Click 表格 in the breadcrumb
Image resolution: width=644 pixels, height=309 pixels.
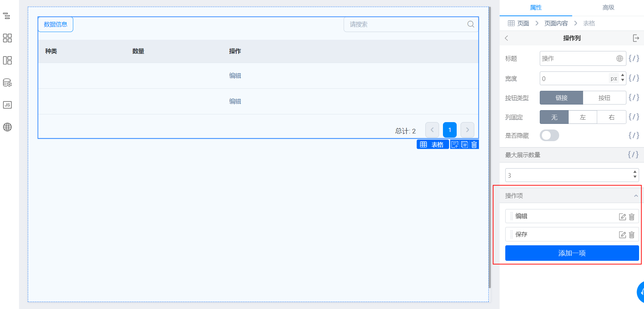click(x=589, y=23)
